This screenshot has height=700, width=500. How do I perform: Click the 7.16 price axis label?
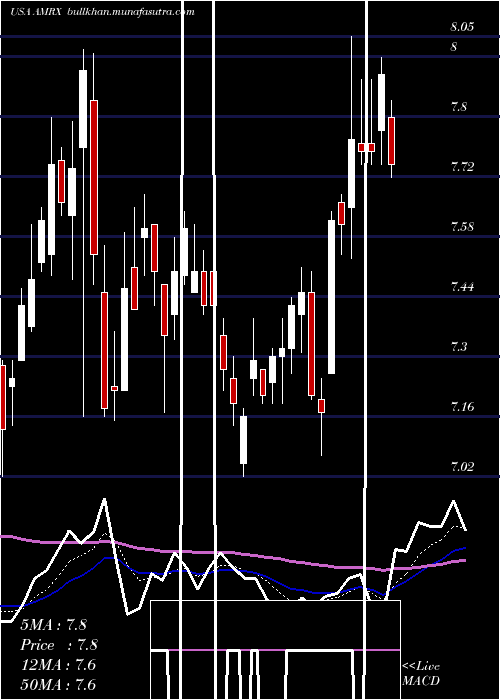click(462, 407)
